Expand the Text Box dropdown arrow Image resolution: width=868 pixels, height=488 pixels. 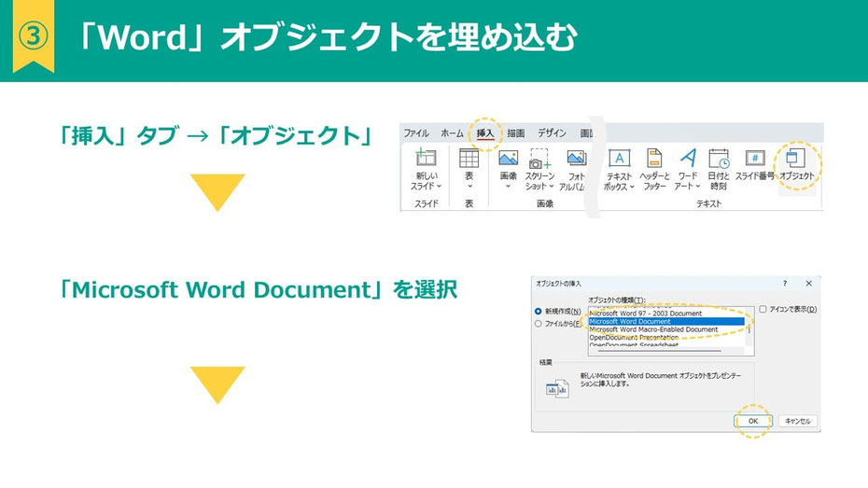pos(632,187)
